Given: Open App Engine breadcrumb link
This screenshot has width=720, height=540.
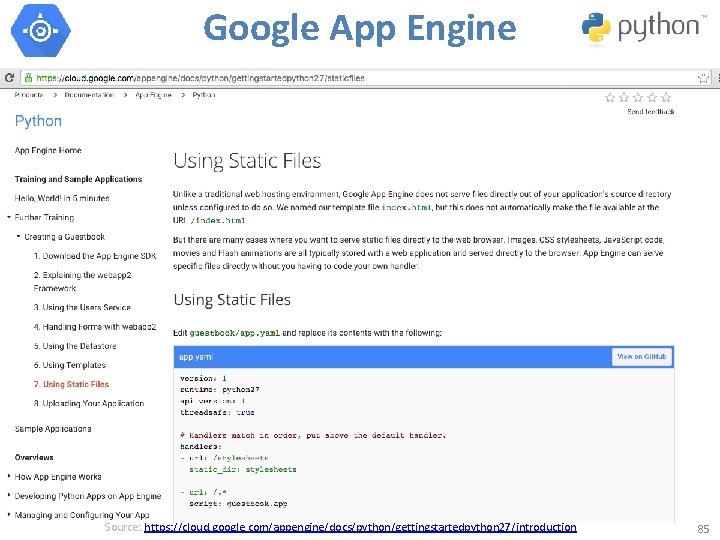Looking at the screenshot, I should (x=153, y=95).
